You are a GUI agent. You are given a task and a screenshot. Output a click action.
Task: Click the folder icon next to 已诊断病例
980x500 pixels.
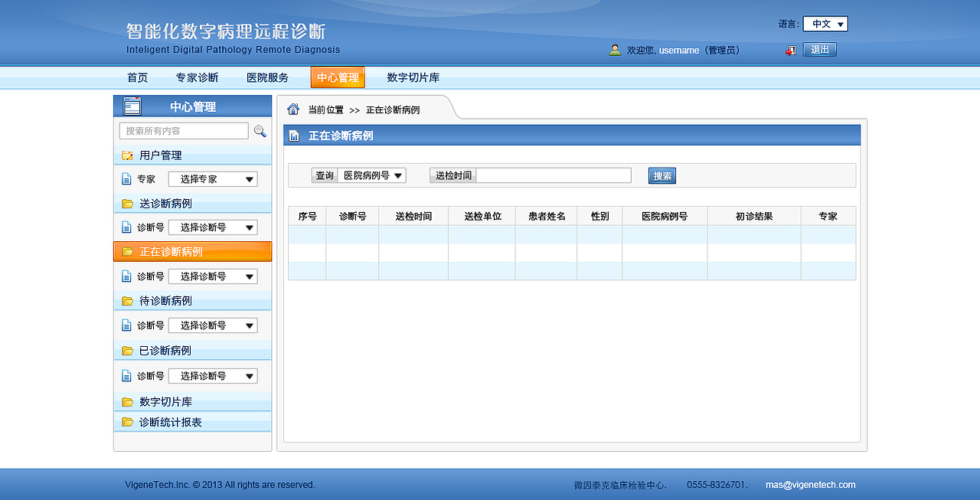coord(127,351)
